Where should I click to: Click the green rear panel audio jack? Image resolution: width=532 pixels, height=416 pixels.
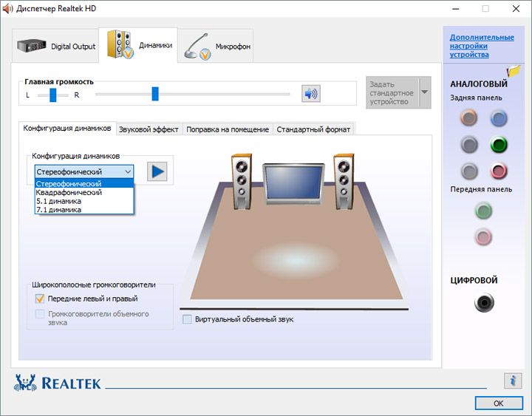499,145
